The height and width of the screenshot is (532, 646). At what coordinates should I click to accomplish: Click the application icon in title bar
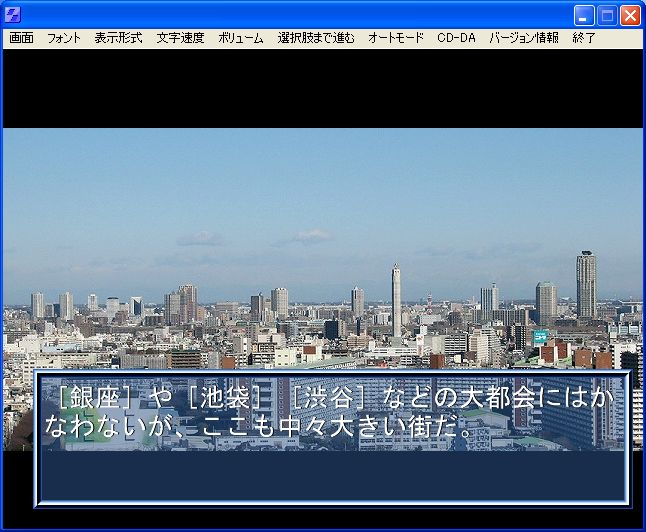click(13, 16)
